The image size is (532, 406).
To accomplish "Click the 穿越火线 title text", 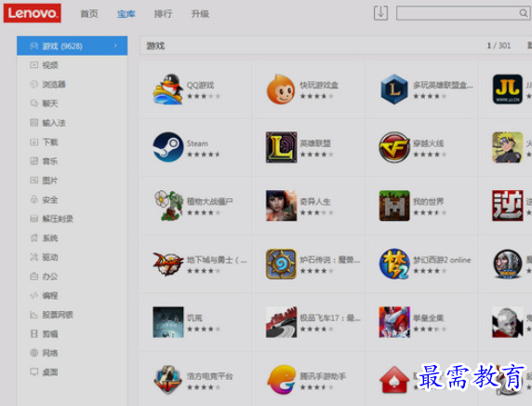I will [x=429, y=143].
